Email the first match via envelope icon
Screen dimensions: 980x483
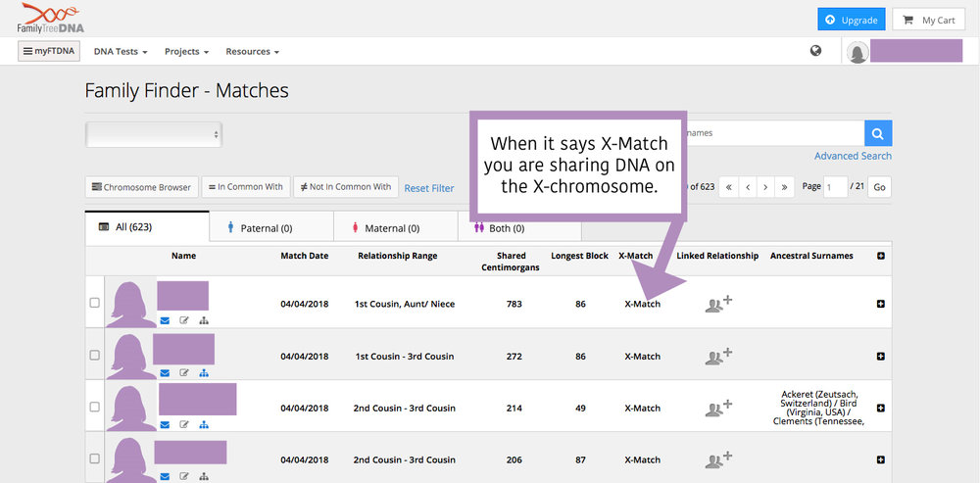(165, 320)
